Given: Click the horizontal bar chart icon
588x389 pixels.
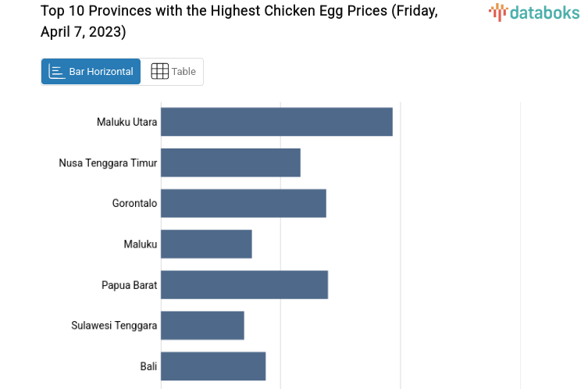Looking at the screenshot, I should (x=57, y=72).
